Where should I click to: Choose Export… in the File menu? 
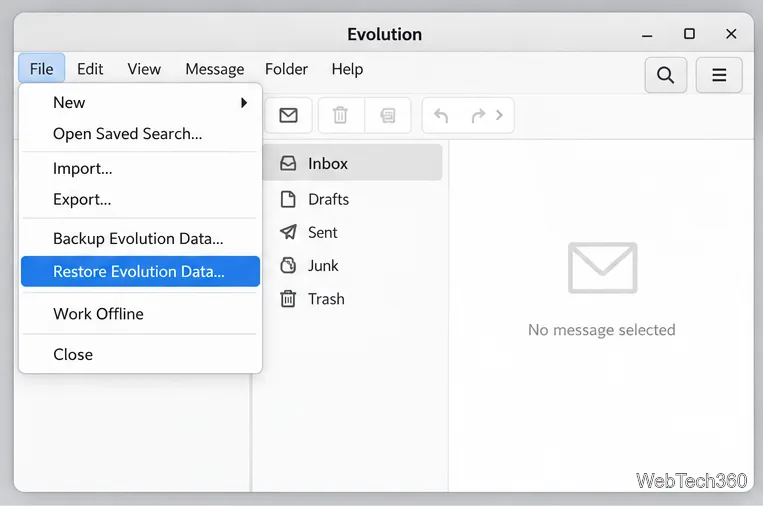pyautogui.click(x=140, y=199)
